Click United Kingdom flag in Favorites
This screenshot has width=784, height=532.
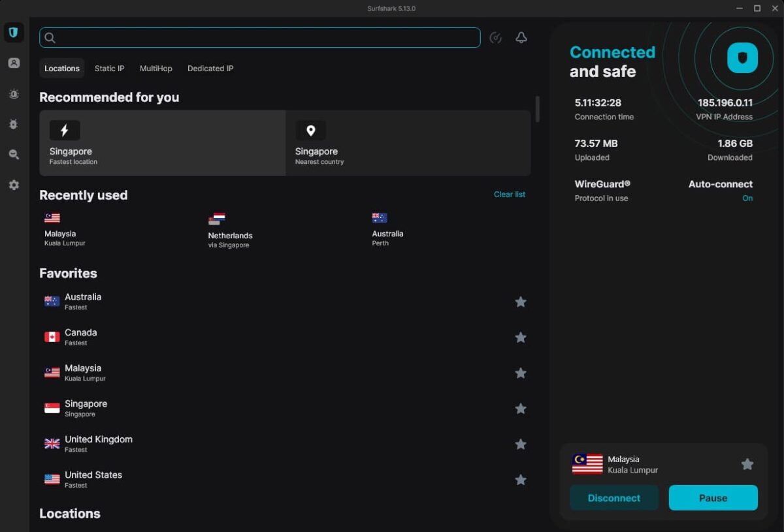point(52,444)
